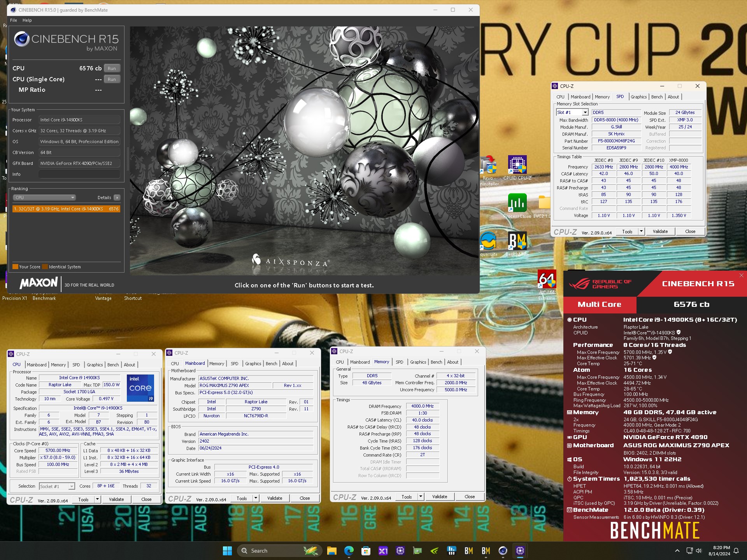This screenshot has height=560, width=747.
Task: Switch to the active CPU-Z taskbar icon
Action: click(520, 551)
